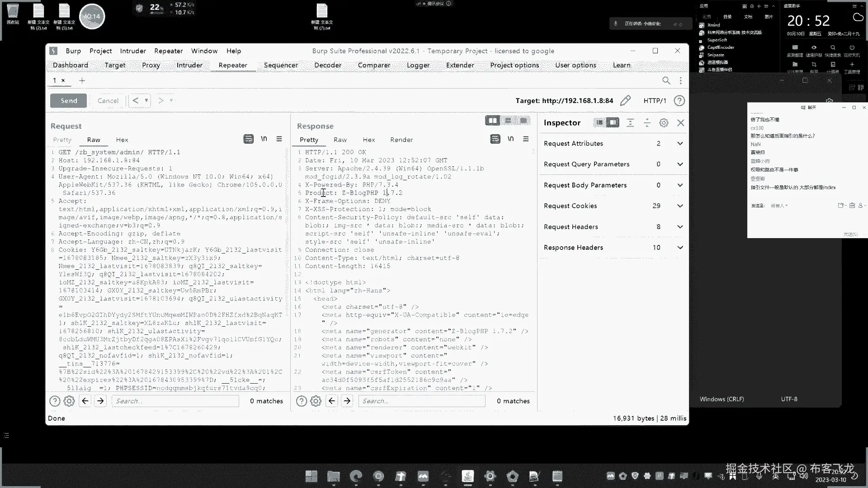The image size is (868, 488).
Task: Click the Request search settings gear
Action: [x=69, y=401]
